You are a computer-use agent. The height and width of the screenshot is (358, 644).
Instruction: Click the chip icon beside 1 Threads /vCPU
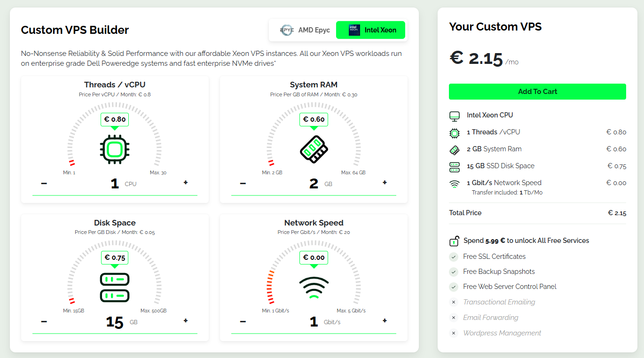(x=454, y=133)
